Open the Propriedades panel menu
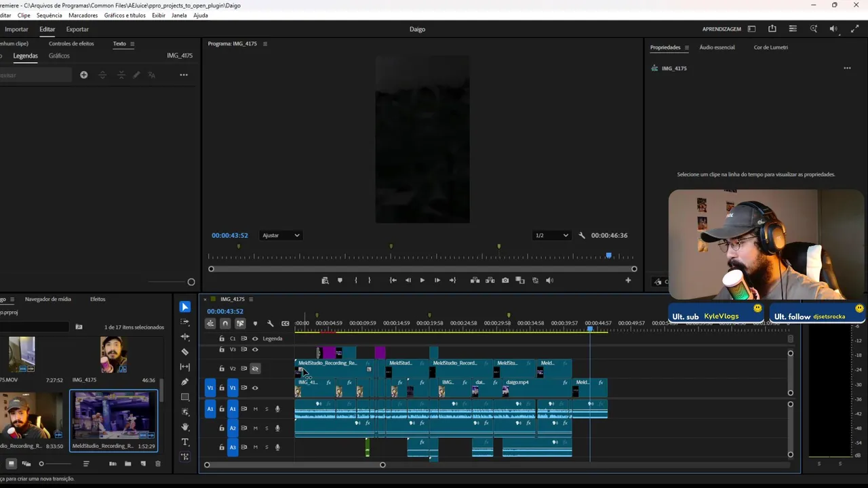The image size is (868, 488). pos(686,47)
